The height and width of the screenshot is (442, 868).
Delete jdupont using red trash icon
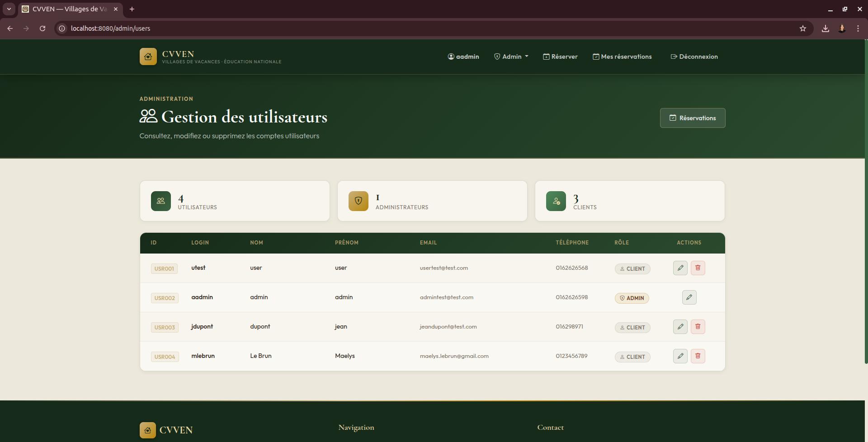698,327
